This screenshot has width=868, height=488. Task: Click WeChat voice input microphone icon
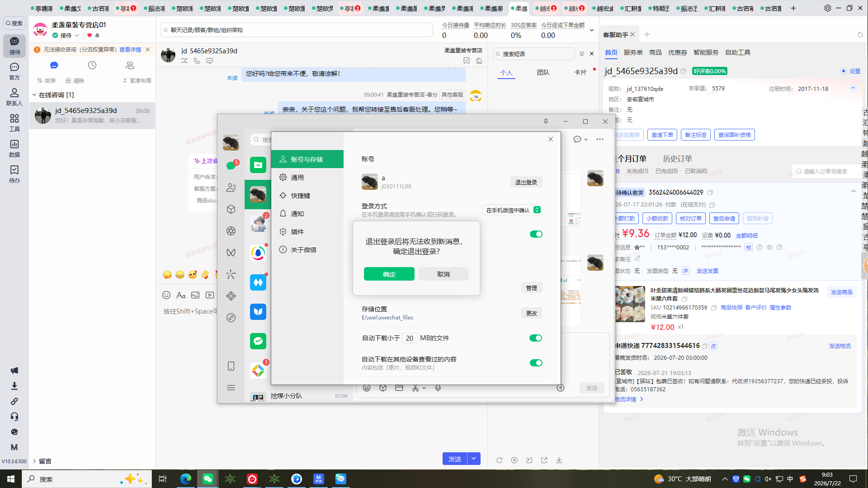pos(438,388)
